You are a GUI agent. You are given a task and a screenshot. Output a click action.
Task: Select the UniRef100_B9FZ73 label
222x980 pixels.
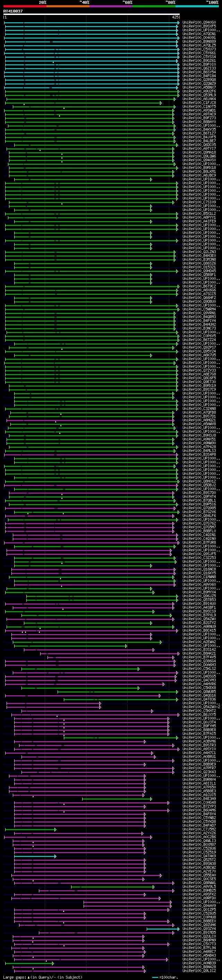(x=199, y=118)
